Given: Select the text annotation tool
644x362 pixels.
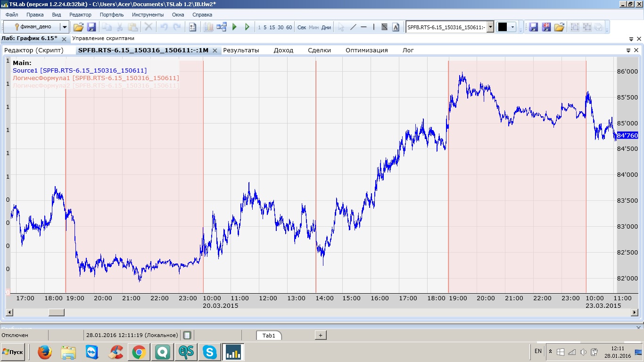Looking at the screenshot, I should tap(396, 27).
